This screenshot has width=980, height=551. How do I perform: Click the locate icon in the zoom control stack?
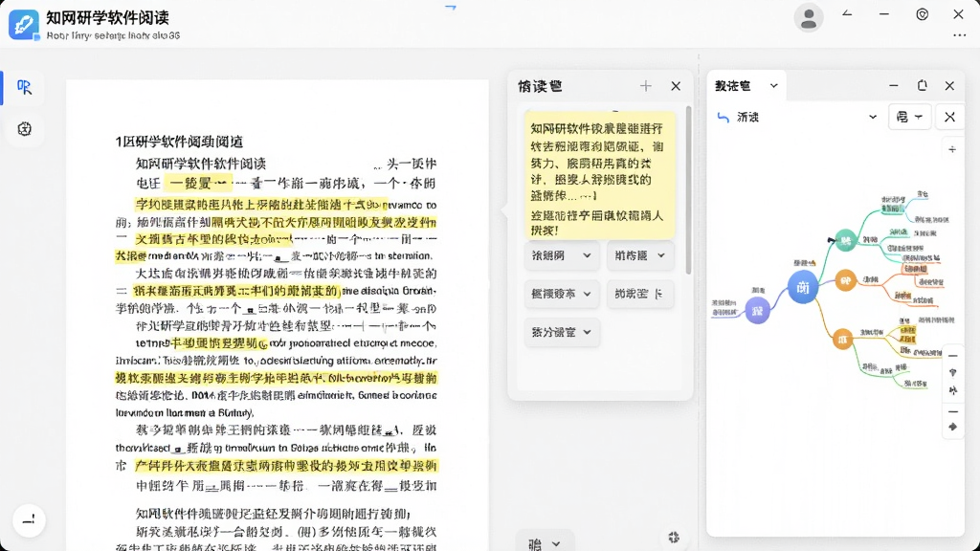952,373
